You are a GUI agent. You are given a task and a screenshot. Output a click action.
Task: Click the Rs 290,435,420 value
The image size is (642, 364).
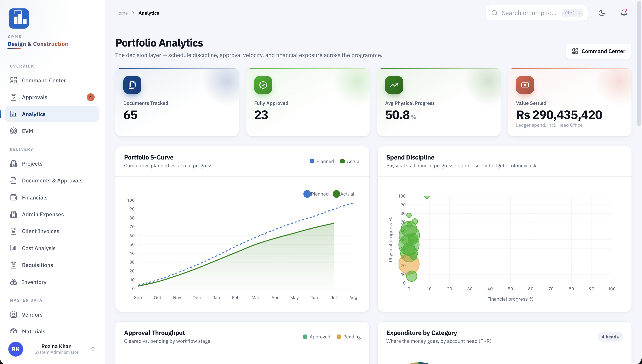click(x=559, y=115)
